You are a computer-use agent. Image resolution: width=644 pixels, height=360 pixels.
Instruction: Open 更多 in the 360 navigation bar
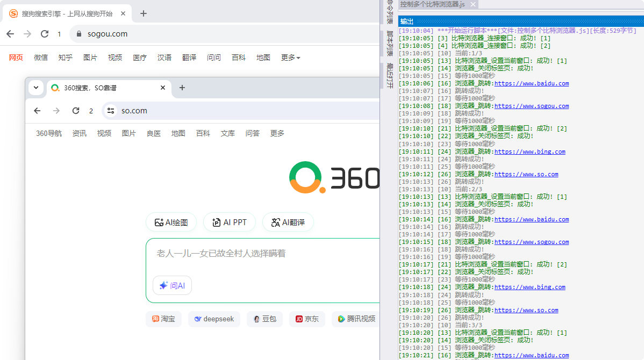pyautogui.click(x=277, y=133)
